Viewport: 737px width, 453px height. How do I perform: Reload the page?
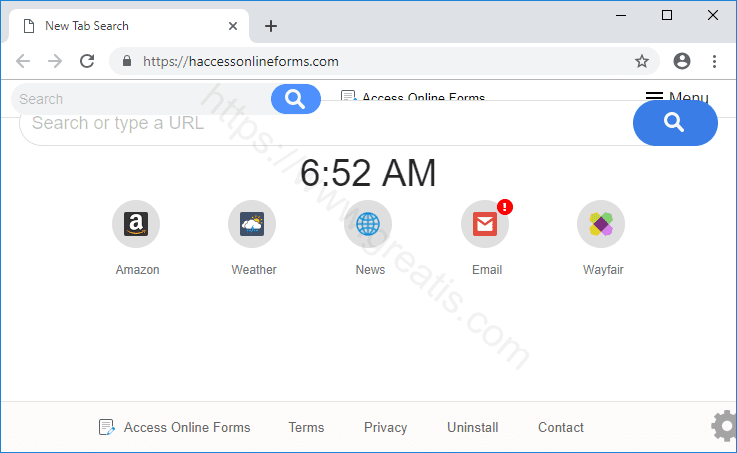[87, 61]
